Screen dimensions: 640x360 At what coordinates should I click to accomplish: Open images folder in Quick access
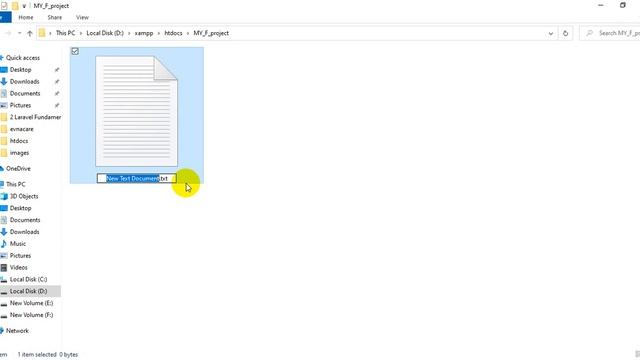point(19,153)
